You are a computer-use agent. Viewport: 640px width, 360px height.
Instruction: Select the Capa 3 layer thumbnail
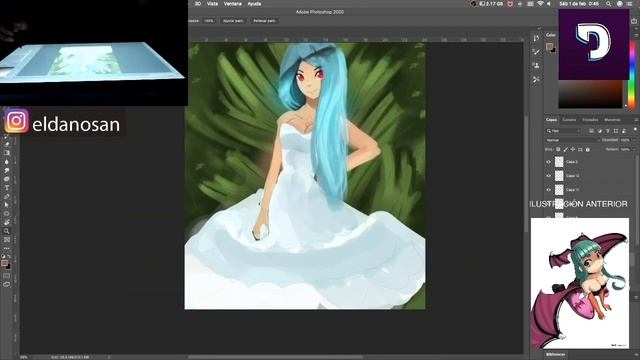tap(559, 162)
